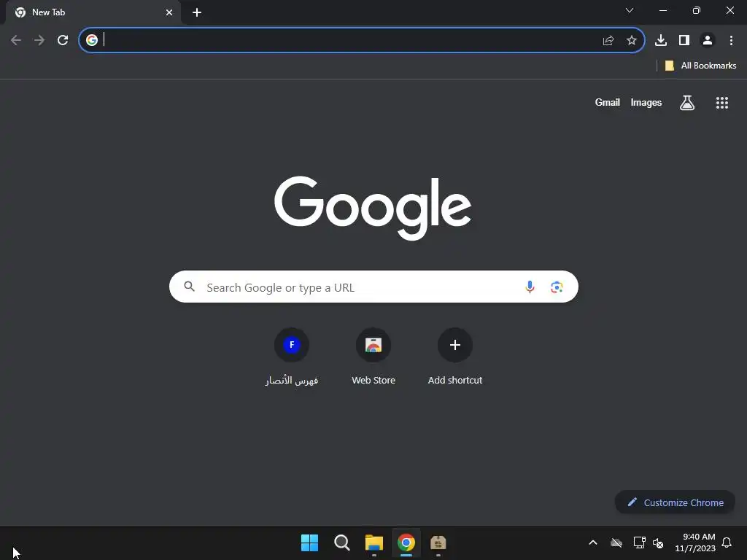
Task: Select the New Tab tab
Action: click(x=93, y=12)
